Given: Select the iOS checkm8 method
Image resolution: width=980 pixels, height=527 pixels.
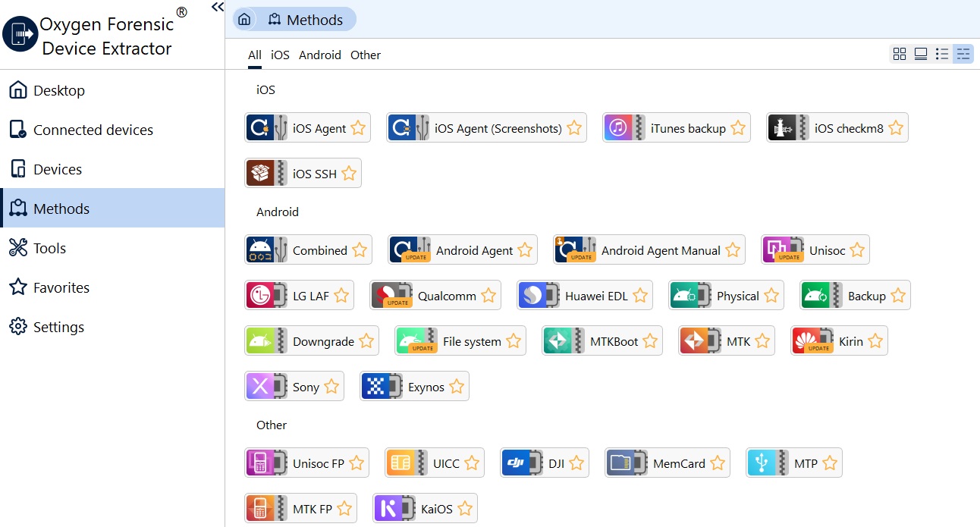Looking at the screenshot, I should click(x=837, y=128).
